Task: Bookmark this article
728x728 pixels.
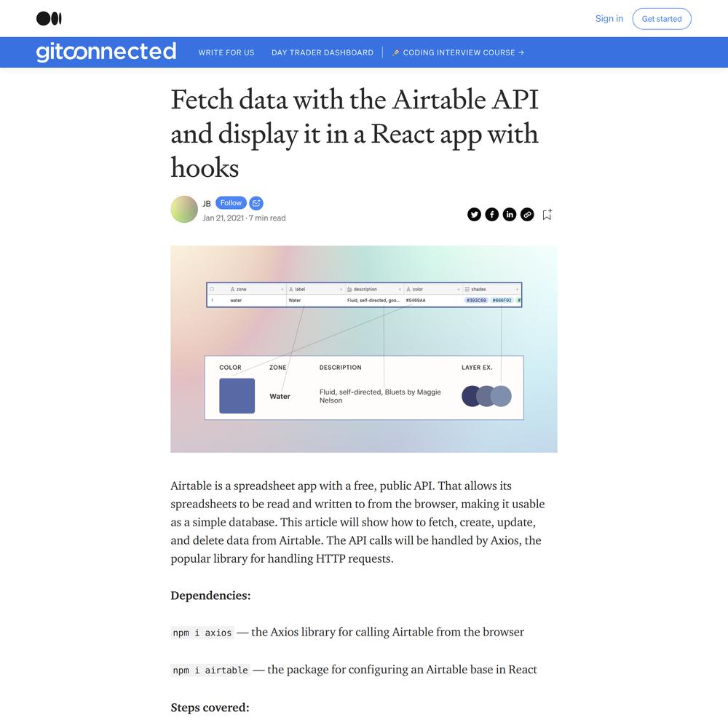Action: click(x=547, y=214)
